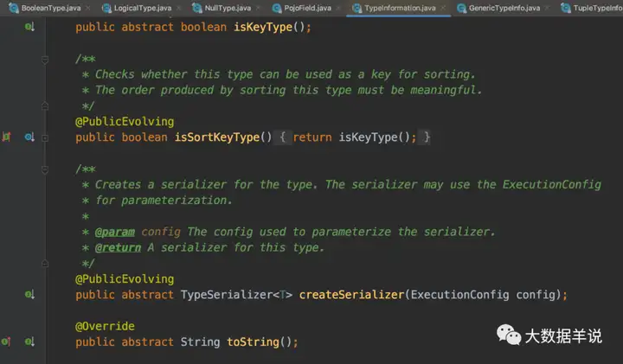Click the comment line 'for parameterization.'
Image resolution: width=623 pixels, height=364 pixels.
tap(164, 201)
